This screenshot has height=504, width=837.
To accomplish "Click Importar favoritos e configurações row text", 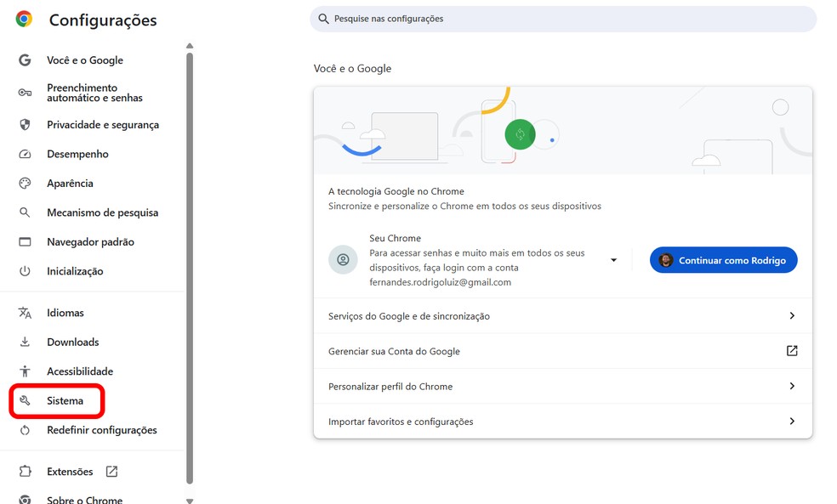I will (401, 422).
